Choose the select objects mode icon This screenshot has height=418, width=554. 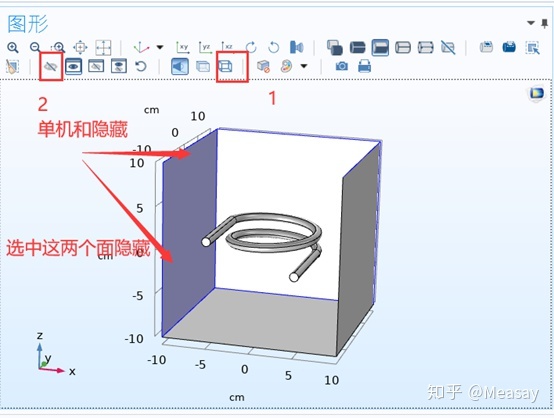coord(335,47)
